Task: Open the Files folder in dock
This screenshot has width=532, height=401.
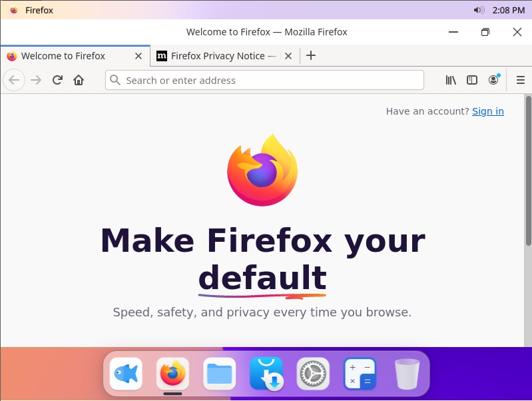Action: tap(220, 374)
